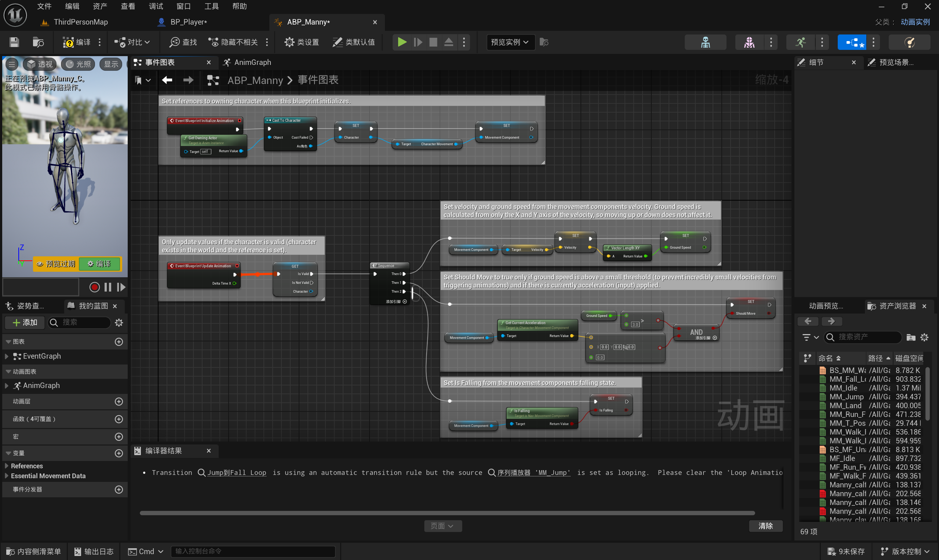Expand the EventGraph tree item
Viewport: 939px width, 560px height.
click(x=6, y=356)
